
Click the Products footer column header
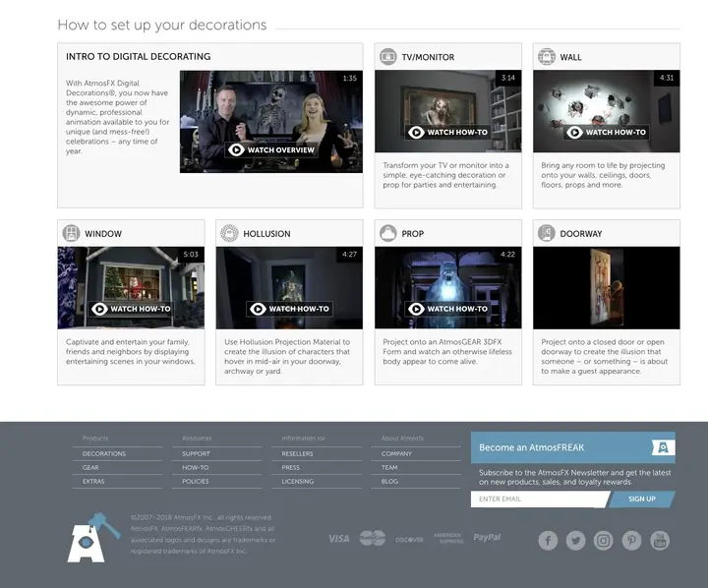tap(95, 439)
